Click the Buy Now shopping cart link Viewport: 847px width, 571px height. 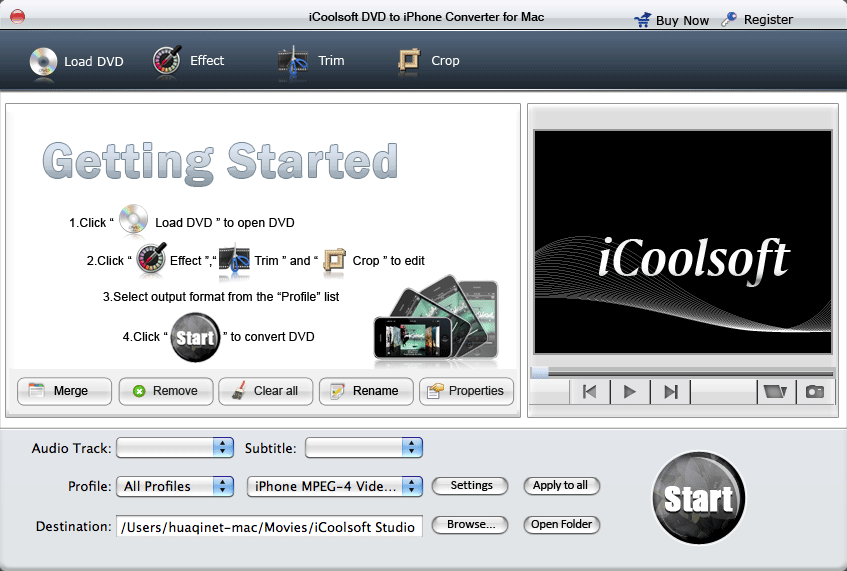pos(671,20)
